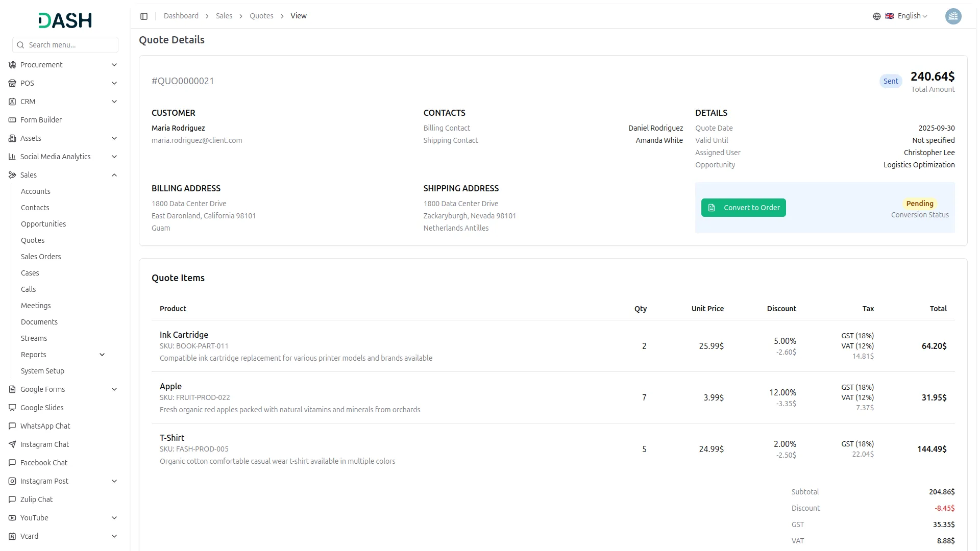Open the user avatar menu
The width and height of the screenshot is (980, 551).
[953, 16]
